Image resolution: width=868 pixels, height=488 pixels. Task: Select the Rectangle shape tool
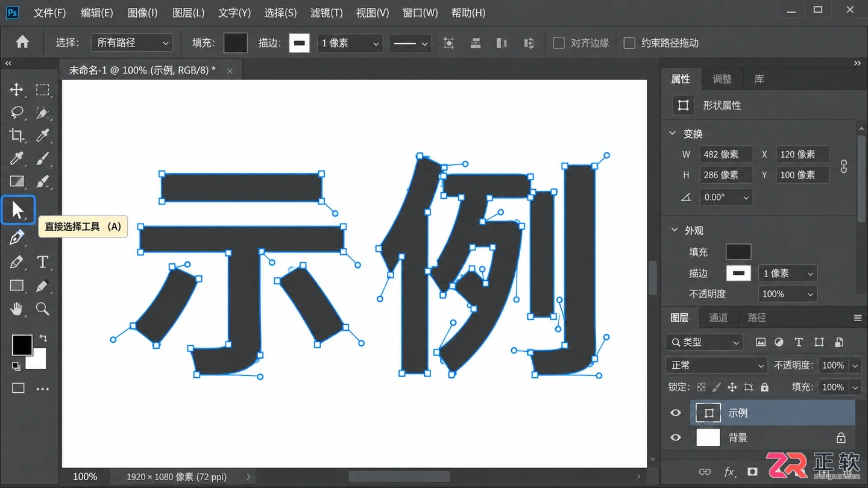[16, 285]
